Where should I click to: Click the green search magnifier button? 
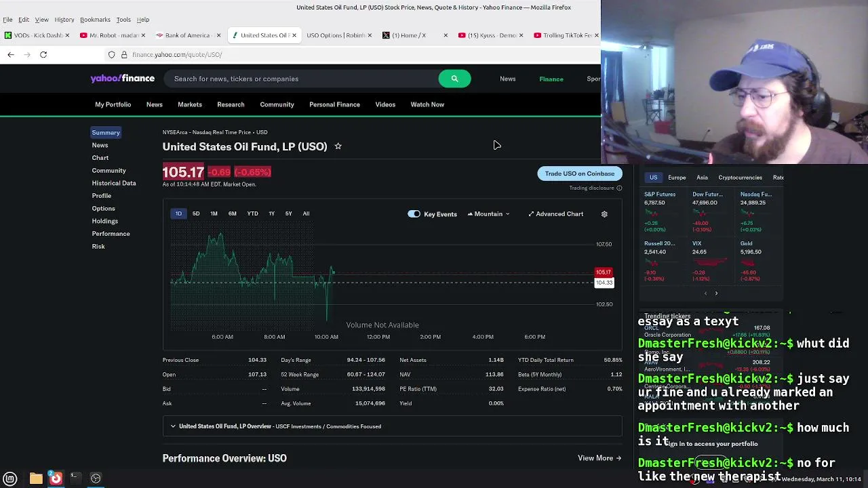click(454, 79)
